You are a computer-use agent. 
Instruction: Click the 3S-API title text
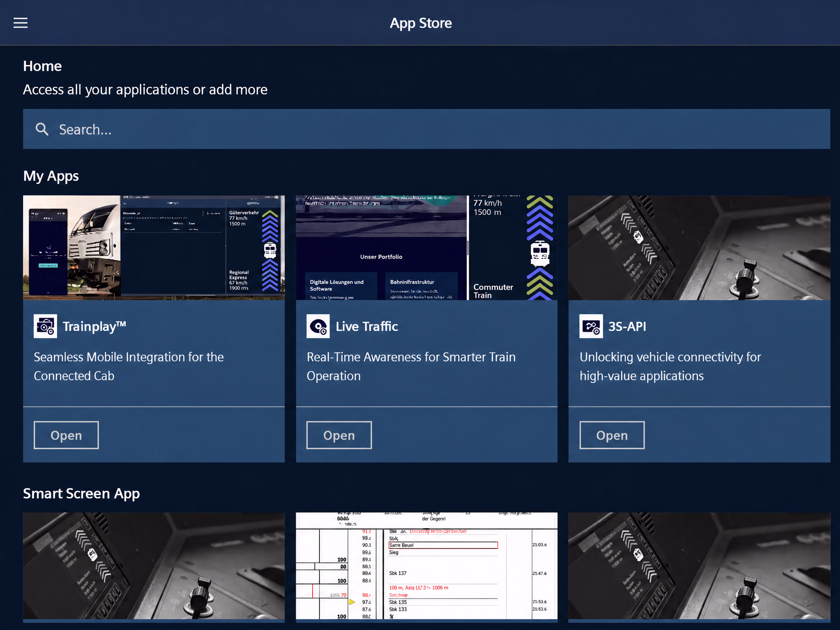click(x=627, y=326)
